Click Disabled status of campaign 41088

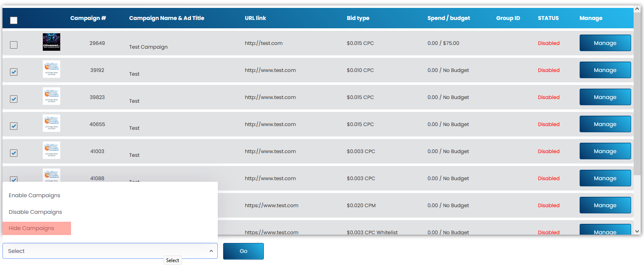(x=549, y=178)
